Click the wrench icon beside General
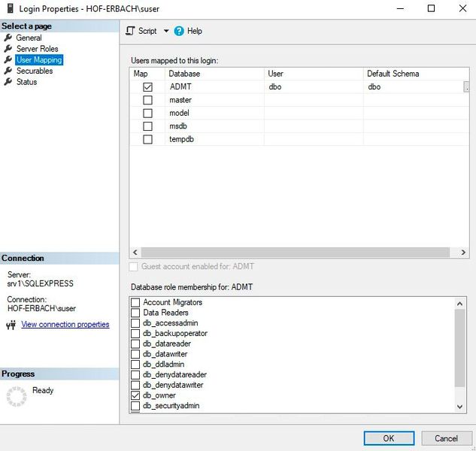The height and width of the screenshot is (451, 476). (x=8, y=38)
